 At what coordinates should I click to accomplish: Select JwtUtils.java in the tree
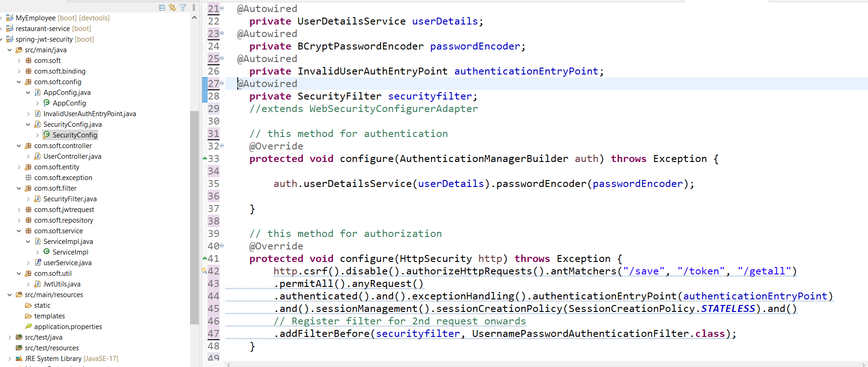coord(62,284)
